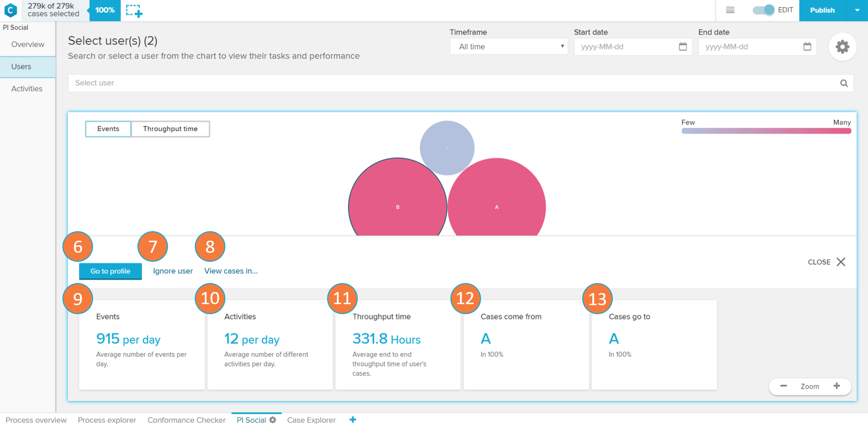
Task: Click the PI Social tab gear icon
Action: tap(273, 420)
